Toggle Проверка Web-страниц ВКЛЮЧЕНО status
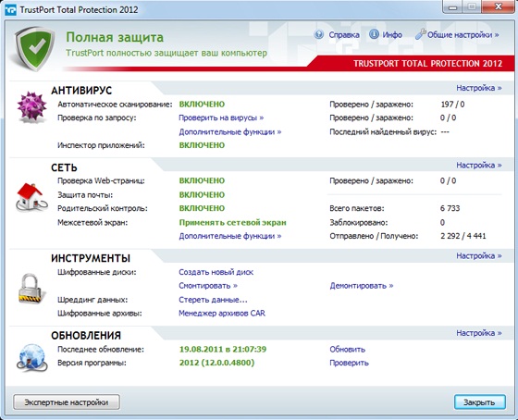This screenshot has width=518, height=420. point(202,180)
